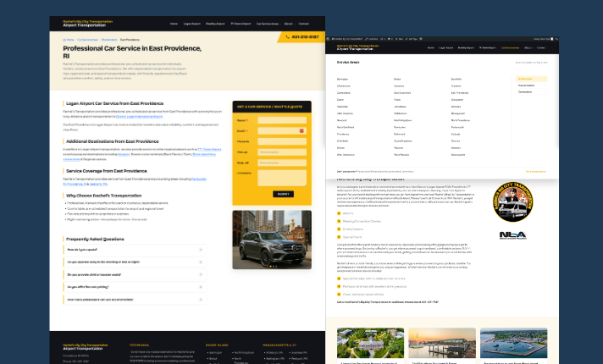Click Woonsocket in the Service Areas list
603x364 pixels.
pyautogui.click(x=458, y=155)
